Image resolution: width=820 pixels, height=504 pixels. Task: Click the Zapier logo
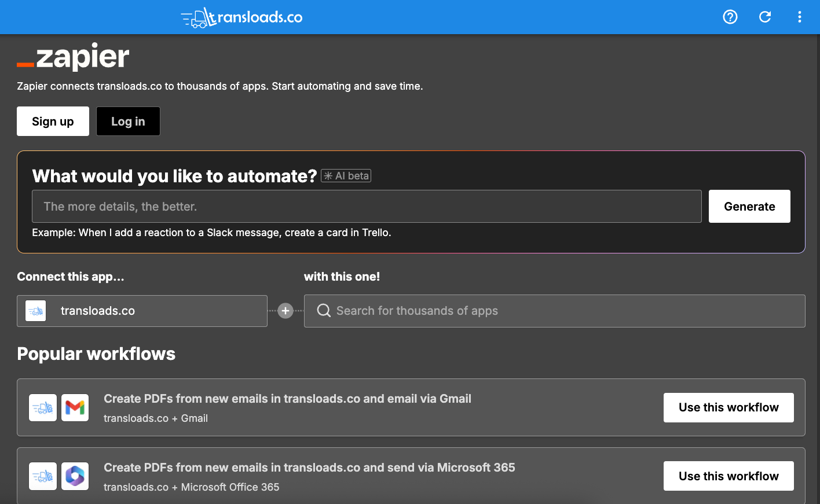tap(73, 57)
